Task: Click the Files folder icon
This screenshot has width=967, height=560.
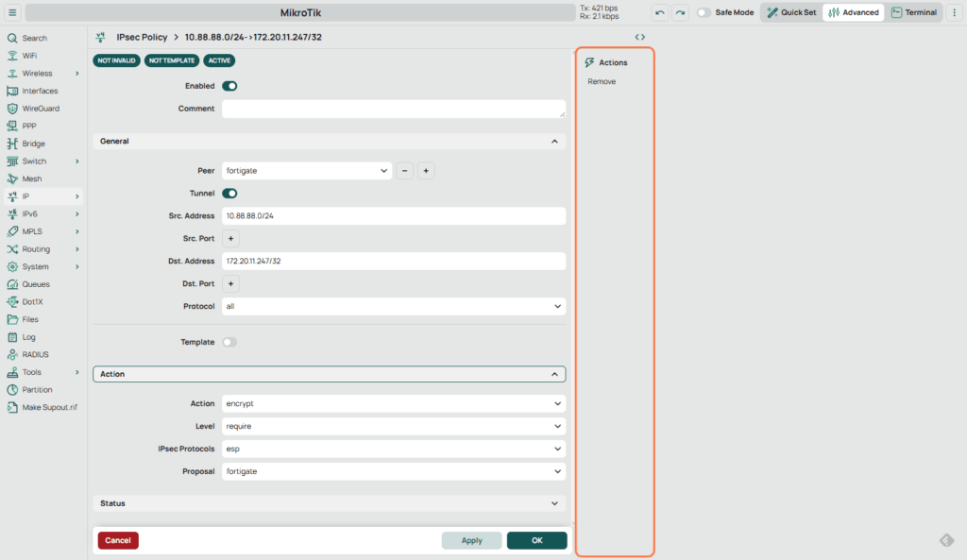Action: [12, 319]
